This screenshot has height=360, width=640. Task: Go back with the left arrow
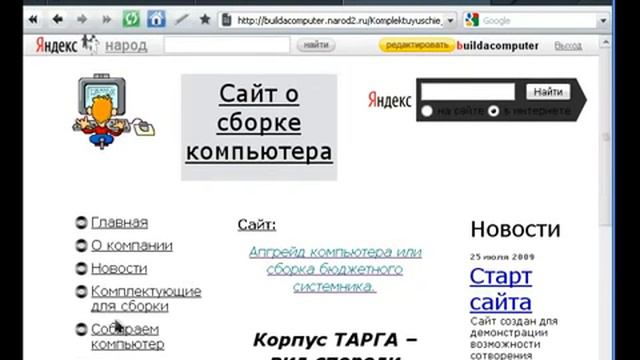point(58,19)
